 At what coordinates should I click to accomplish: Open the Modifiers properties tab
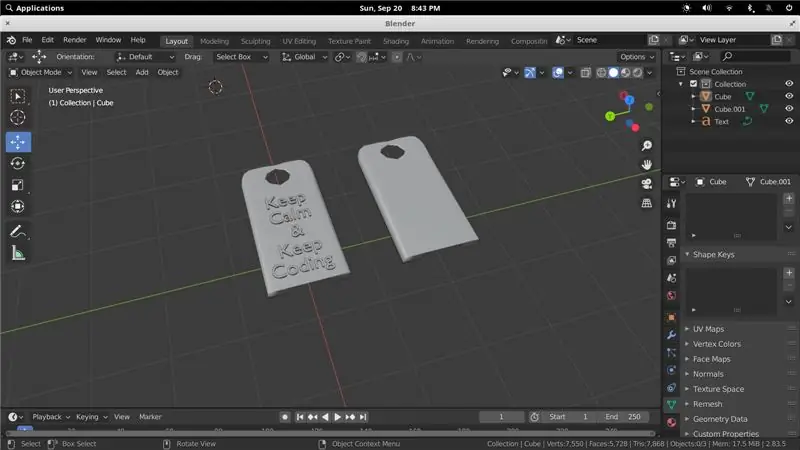pos(671,335)
